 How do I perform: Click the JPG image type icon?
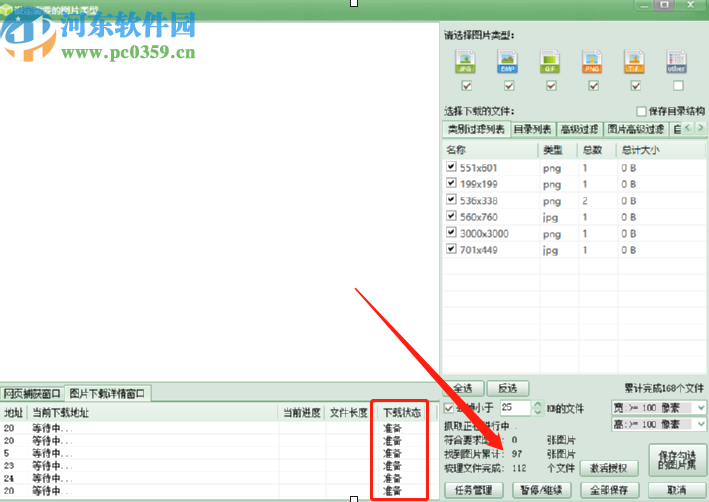pyautogui.click(x=465, y=62)
